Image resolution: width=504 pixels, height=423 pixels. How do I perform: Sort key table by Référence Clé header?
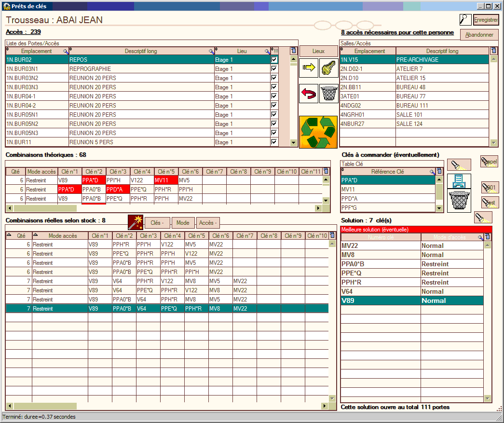click(x=388, y=172)
